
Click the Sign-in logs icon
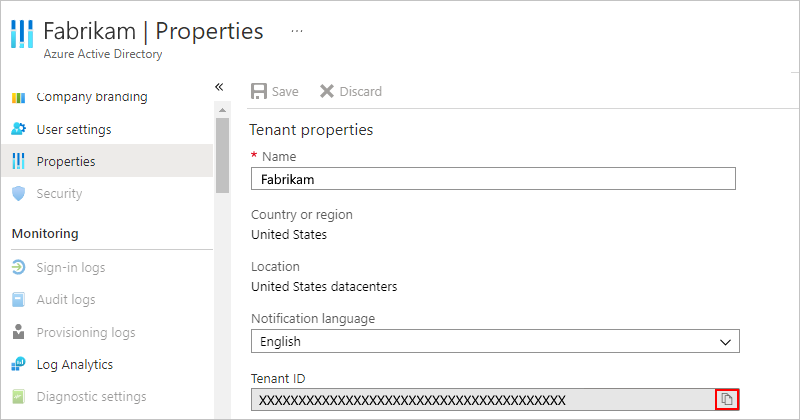[18, 268]
